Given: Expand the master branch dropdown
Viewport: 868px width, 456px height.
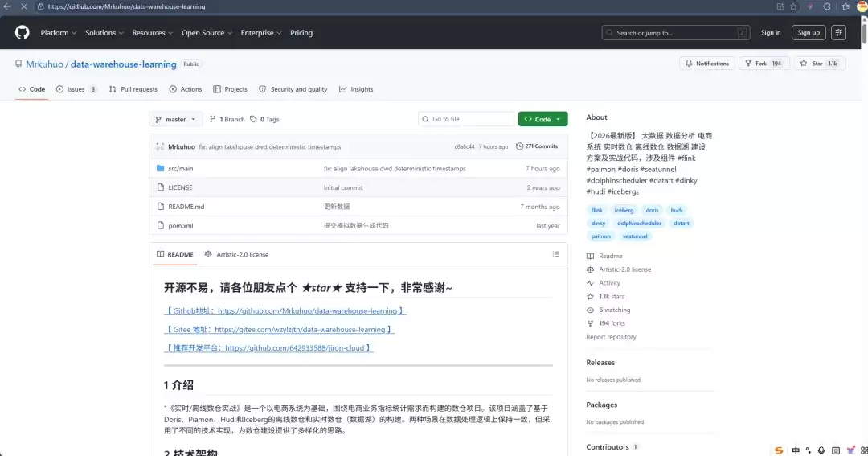Looking at the screenshot, I should pos(174,119).
